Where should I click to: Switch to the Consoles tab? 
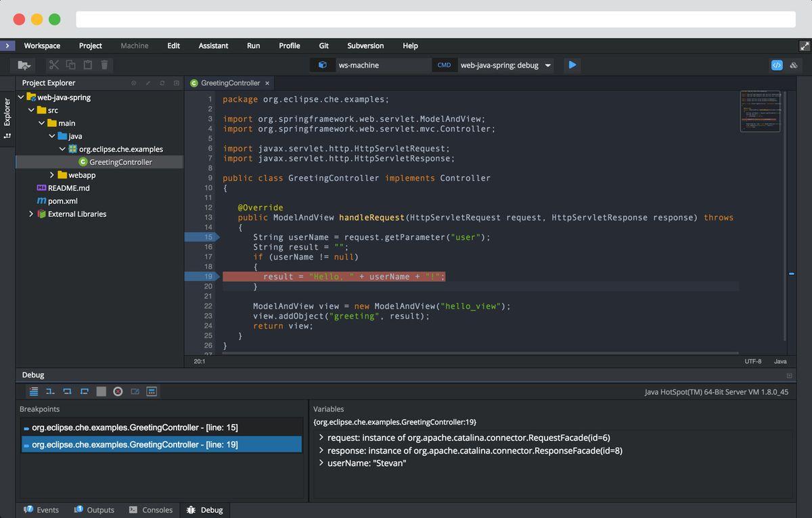click(151, 510)
